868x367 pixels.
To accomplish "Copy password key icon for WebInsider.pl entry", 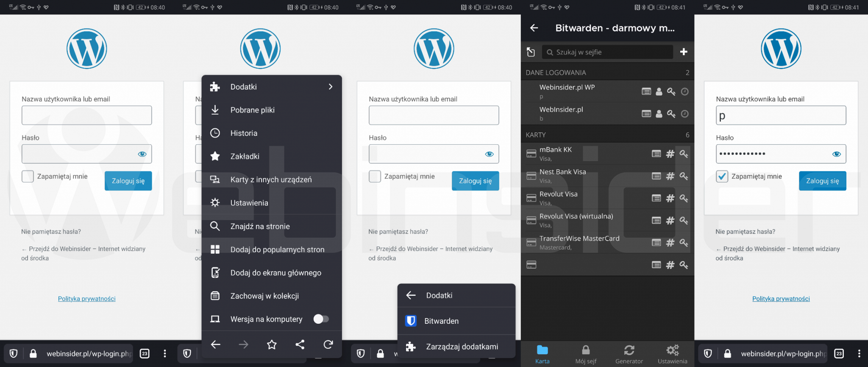I will click(671, 114).
